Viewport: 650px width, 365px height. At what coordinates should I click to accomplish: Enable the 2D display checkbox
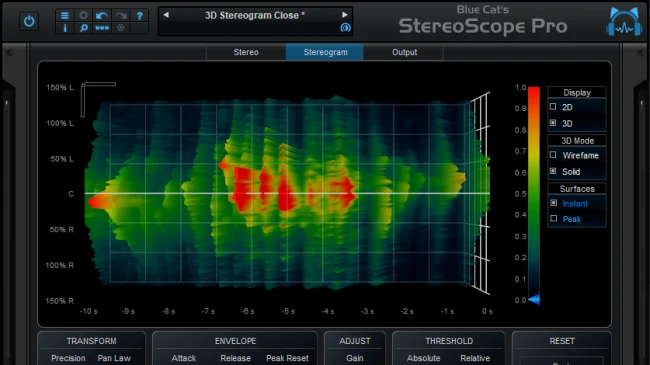[x=553, y=107]
